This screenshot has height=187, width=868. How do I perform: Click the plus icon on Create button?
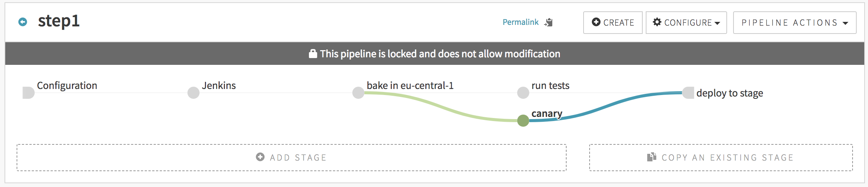point(596,22)
